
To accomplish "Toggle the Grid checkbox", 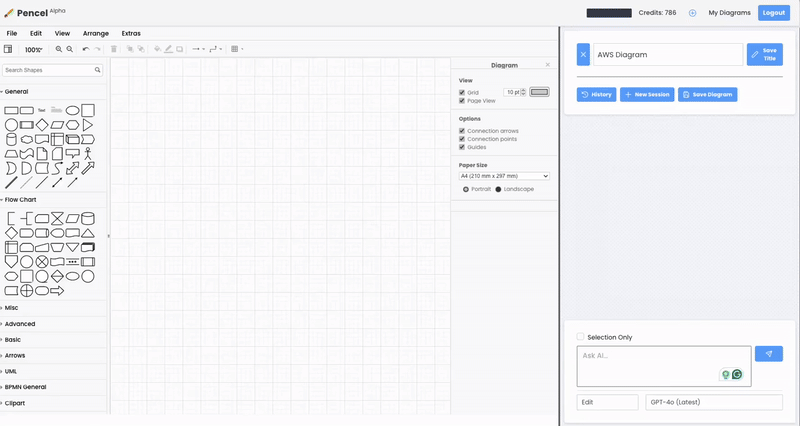I will [x=462, y=92].
